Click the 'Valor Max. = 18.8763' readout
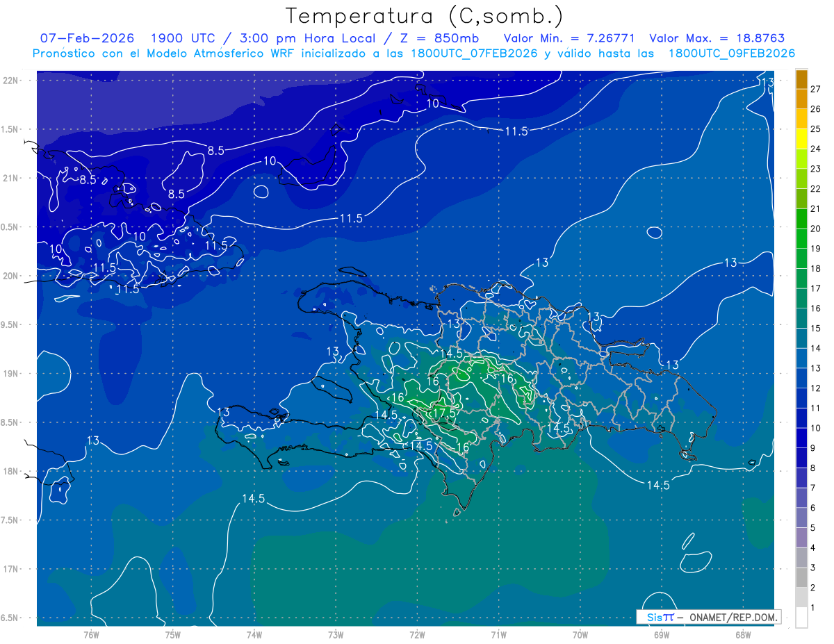This screenshot has width=834, height=644. click(718, 38)
